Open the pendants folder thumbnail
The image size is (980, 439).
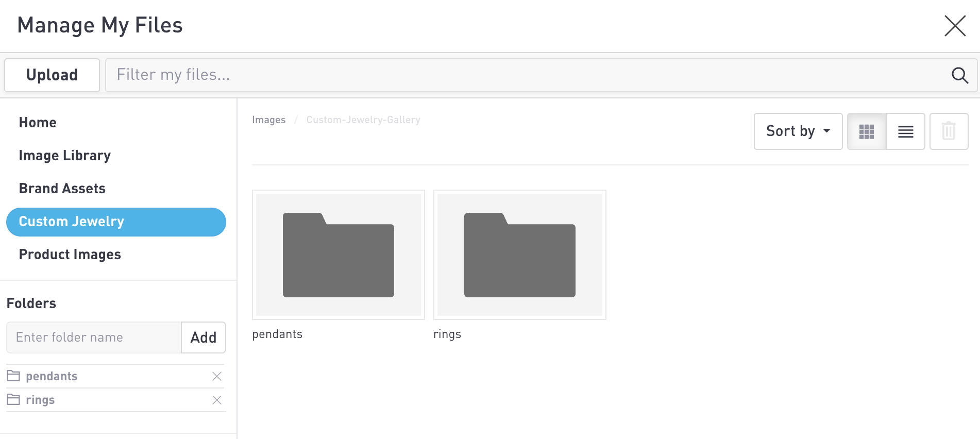coord(339,255)
